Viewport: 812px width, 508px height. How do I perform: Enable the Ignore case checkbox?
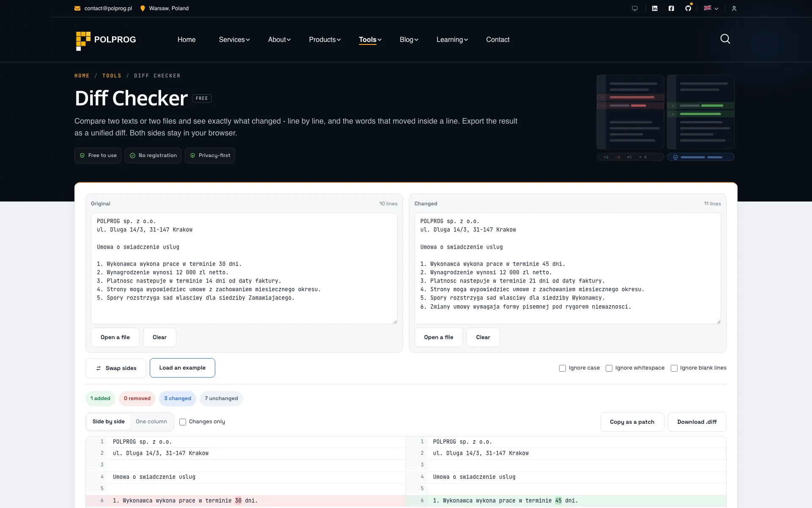coord(562,368)
